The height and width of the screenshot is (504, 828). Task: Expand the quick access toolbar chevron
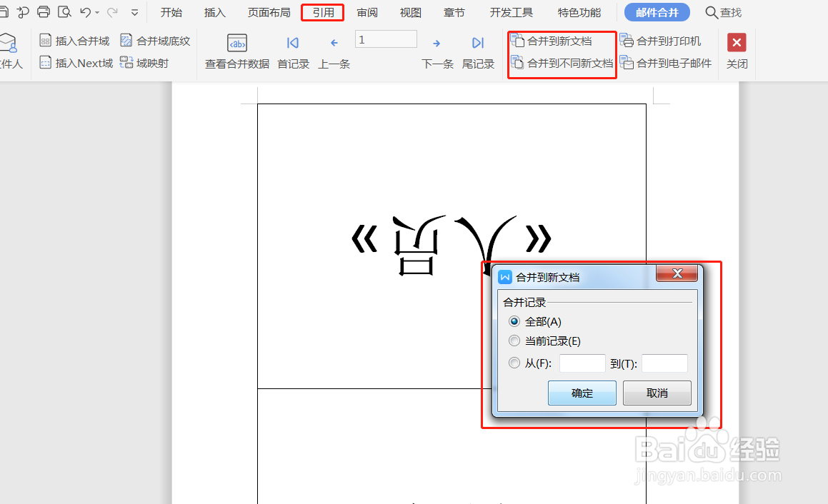tap(136, 11)
